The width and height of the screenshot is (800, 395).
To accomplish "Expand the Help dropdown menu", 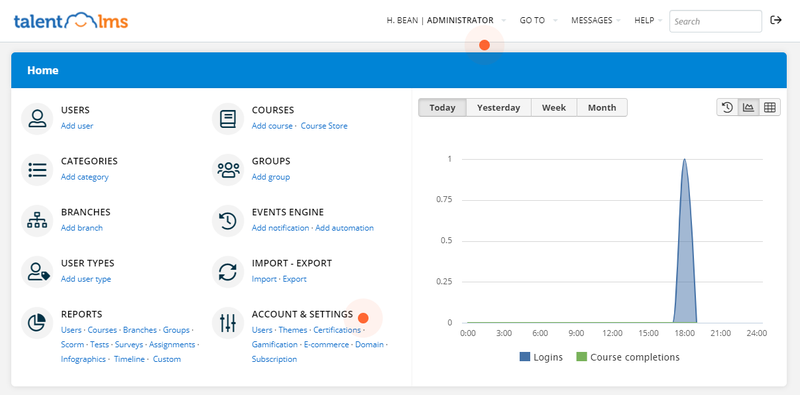I will [x=648, y=20].
